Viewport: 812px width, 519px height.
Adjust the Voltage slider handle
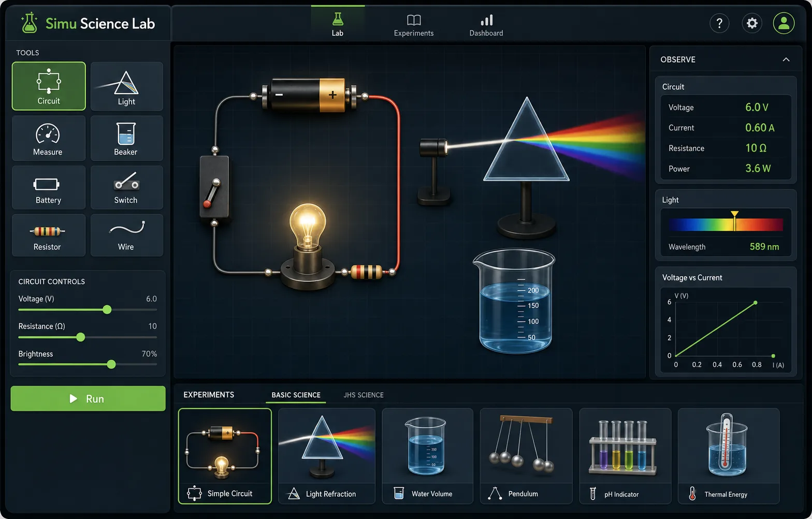[107, 309]
